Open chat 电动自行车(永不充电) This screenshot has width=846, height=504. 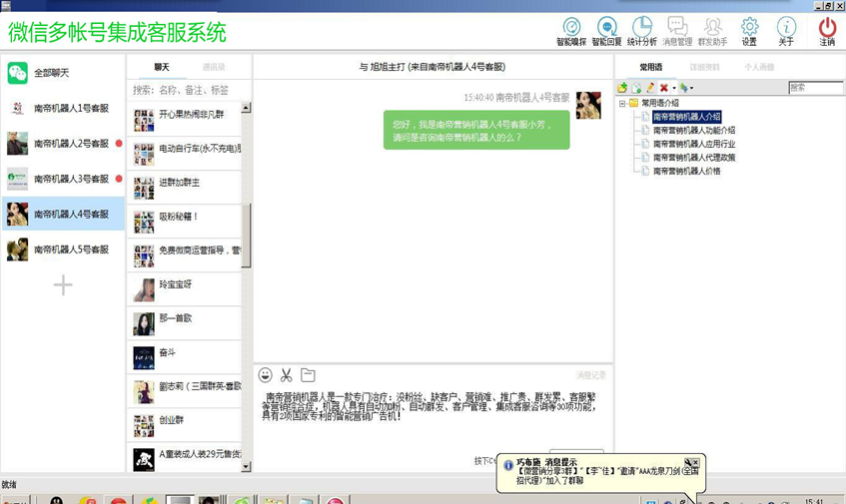[184, 153]
